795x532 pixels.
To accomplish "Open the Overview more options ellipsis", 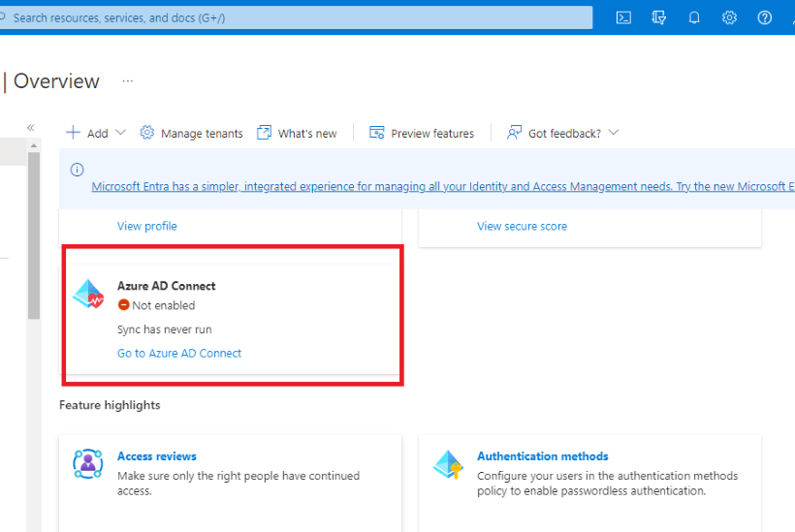I will click(x=127, y=81).
